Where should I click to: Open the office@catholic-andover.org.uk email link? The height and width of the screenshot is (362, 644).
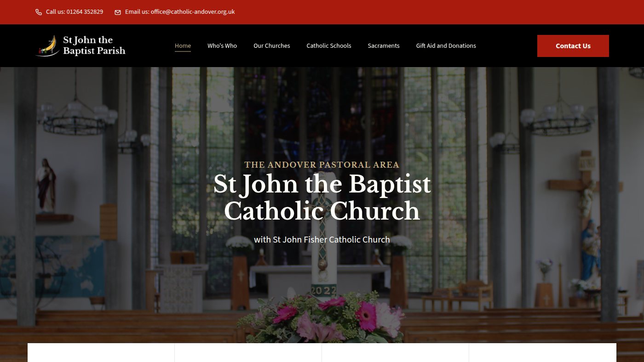[193, 12]
